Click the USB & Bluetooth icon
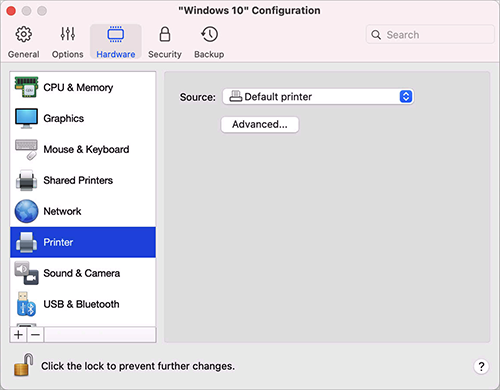Screen dimensions: 500x390 (26, 304)
